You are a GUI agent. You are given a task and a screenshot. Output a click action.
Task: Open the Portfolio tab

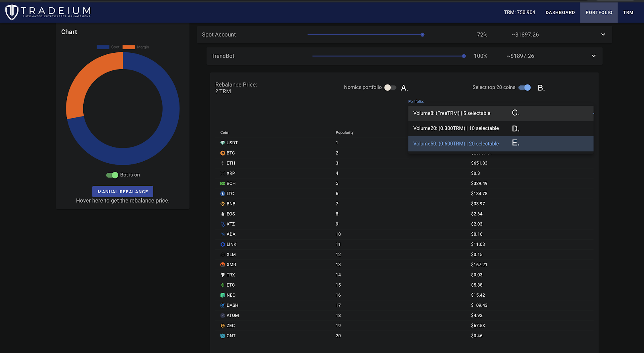pos(599,12)
